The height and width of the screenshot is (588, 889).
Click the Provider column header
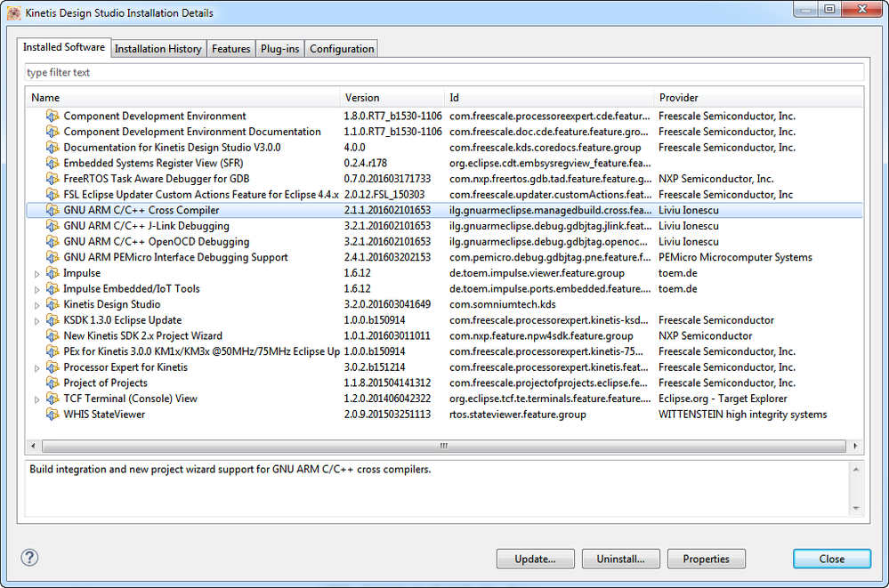coord(758,98)
